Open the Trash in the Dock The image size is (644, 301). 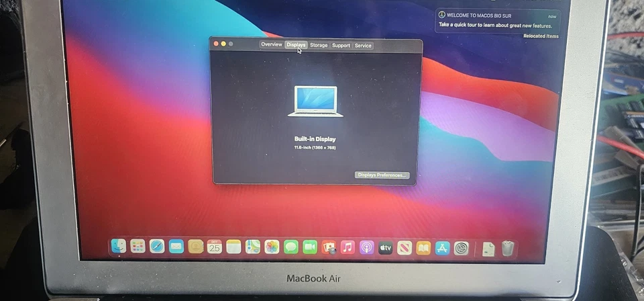508,249
